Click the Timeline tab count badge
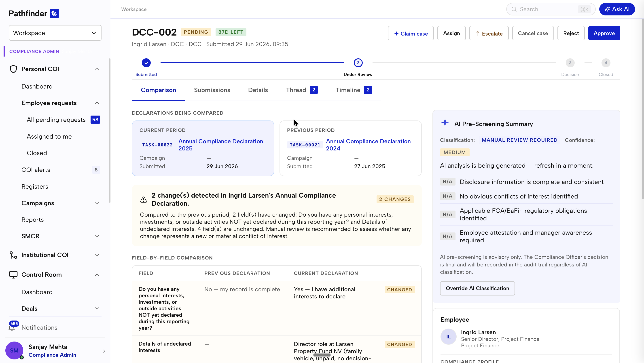 (368, 90)
